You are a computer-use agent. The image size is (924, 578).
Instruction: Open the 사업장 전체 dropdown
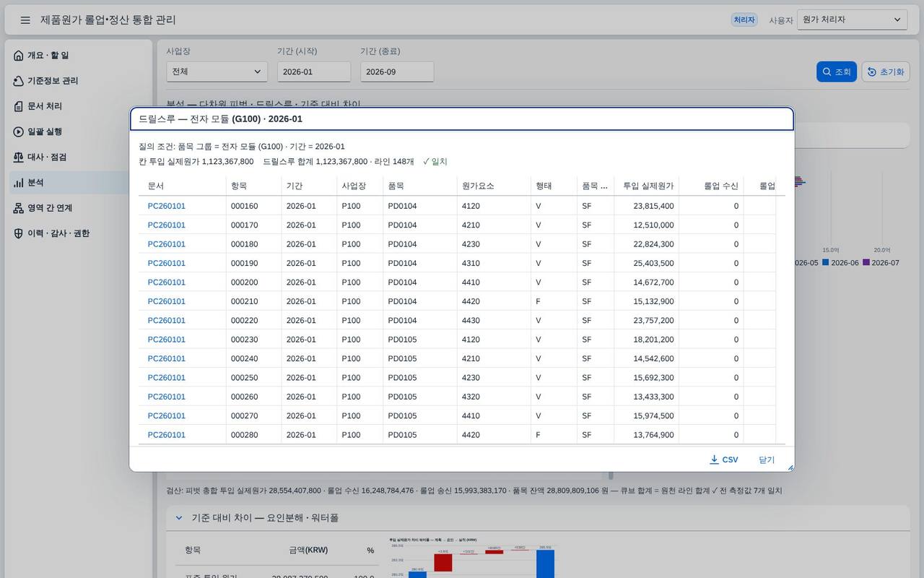pos(217,72)
